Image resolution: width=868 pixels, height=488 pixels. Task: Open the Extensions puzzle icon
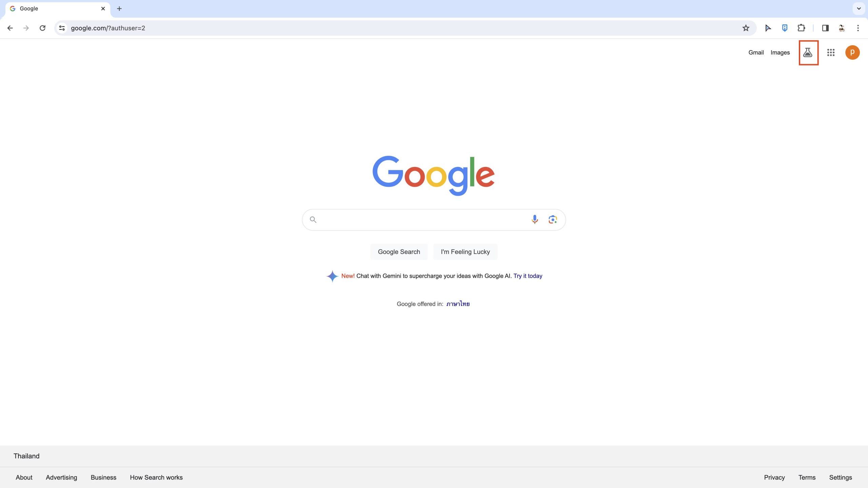point(801,28)
